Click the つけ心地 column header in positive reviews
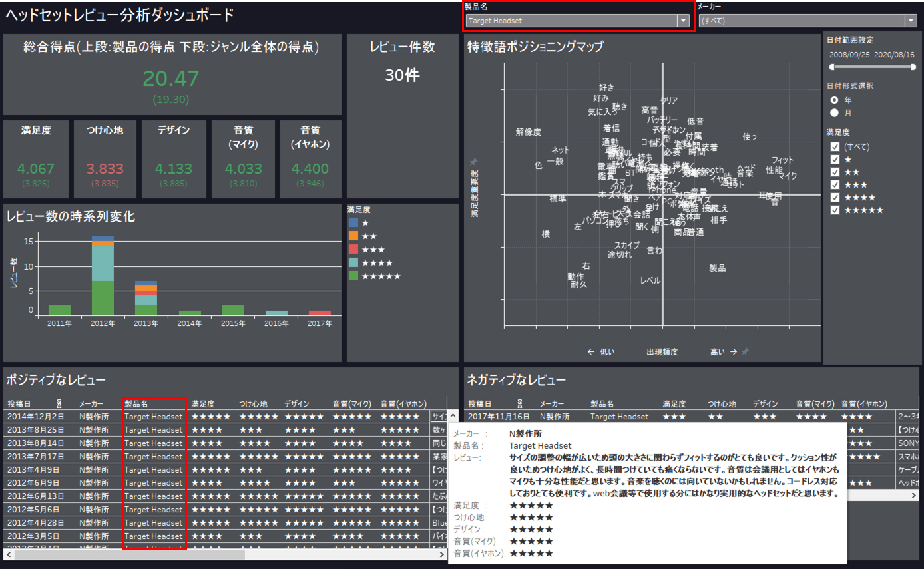Image resolution: width=924 pixels, height=569 pixels. point(254,404)
